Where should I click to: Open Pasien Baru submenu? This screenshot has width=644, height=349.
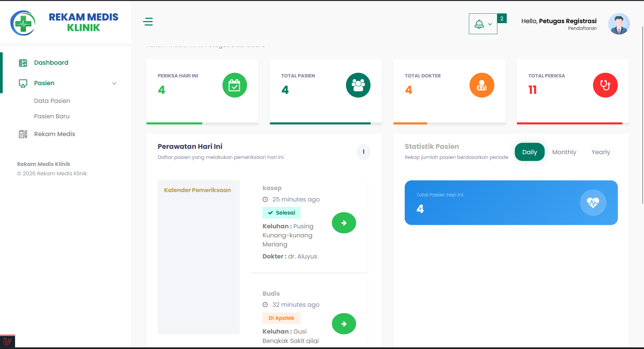pos(52,116)
